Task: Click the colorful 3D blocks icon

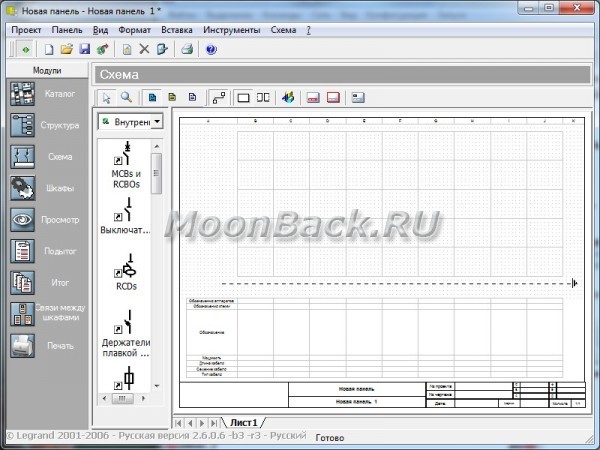Action: pos(288,98)
